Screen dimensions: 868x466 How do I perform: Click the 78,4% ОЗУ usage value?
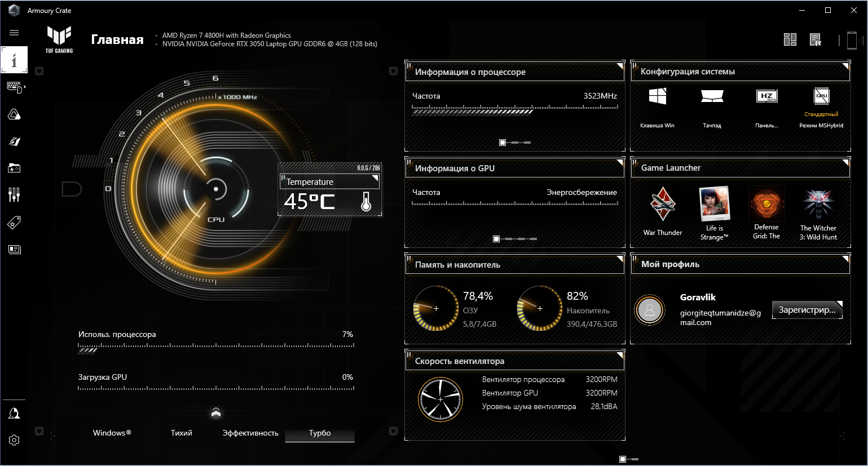coord(478,296)
